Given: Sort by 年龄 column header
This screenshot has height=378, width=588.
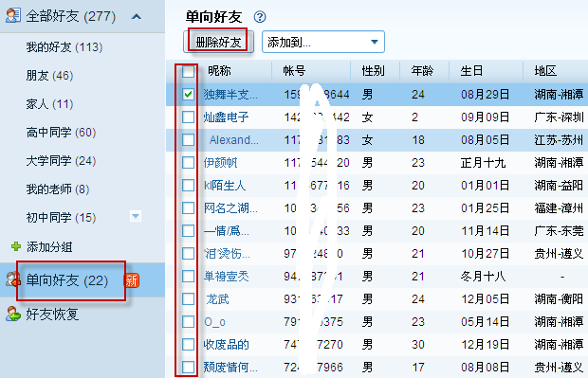Looking at the screenshot, I should [x=422, y=70].
